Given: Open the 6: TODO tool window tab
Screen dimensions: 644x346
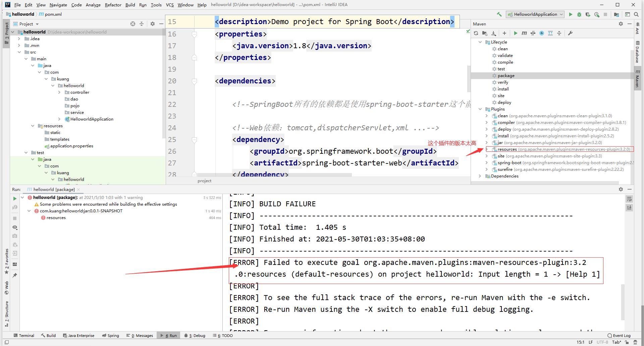Looking at the screenshot, I should 223,335.
